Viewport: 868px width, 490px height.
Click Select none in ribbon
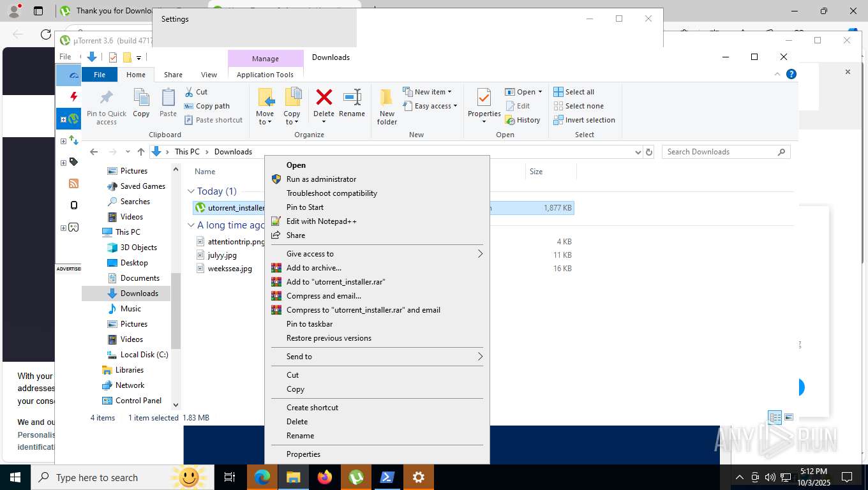(x=578, y=106)
